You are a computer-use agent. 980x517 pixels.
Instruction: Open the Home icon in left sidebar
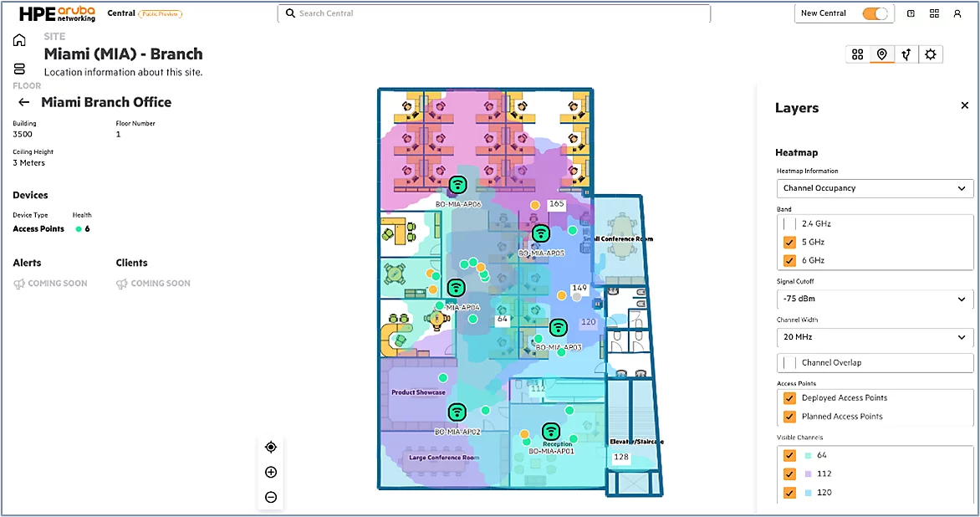pyautogui.click(x=19, y=40)
